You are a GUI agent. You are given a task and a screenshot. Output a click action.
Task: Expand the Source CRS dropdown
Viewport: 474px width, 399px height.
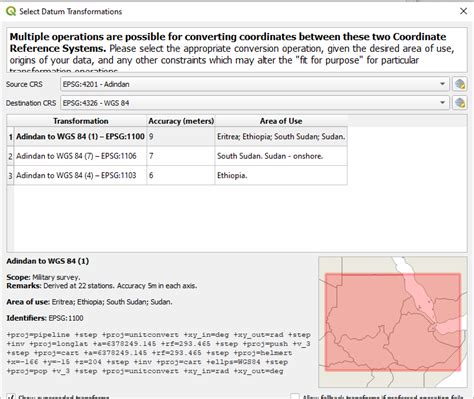pos(442,84)
